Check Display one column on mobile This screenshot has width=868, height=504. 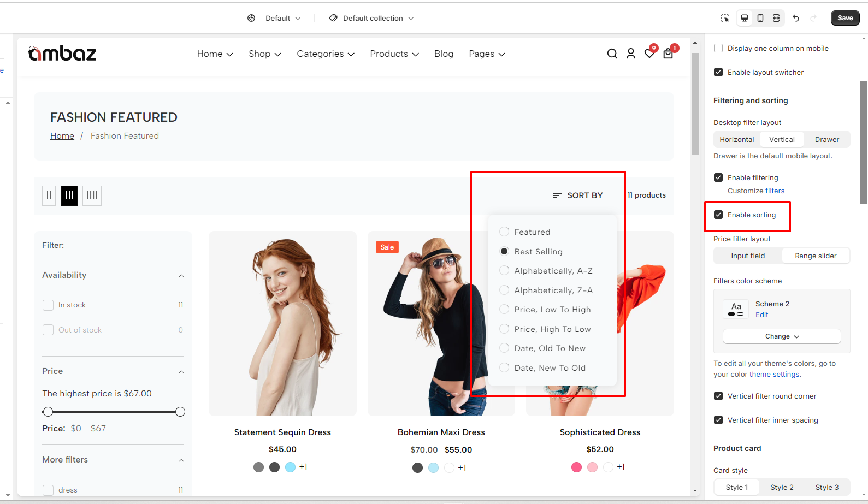[x=718, y=48]
